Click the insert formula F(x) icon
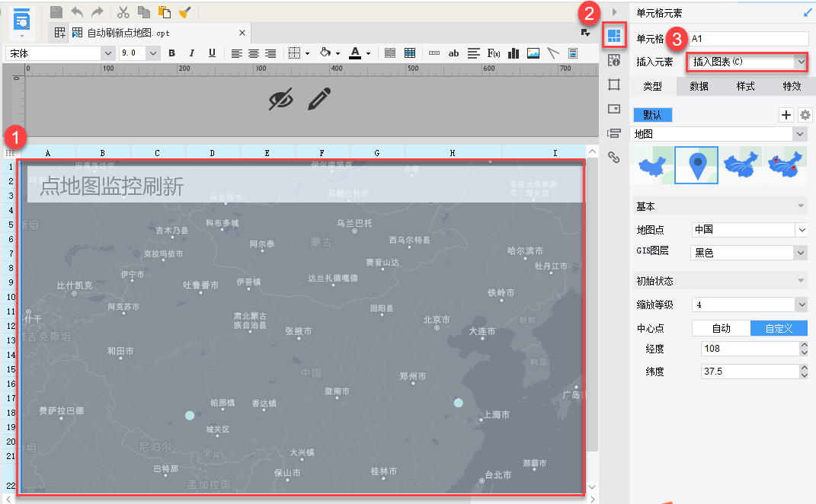816x504 pixels. [494, 53]
